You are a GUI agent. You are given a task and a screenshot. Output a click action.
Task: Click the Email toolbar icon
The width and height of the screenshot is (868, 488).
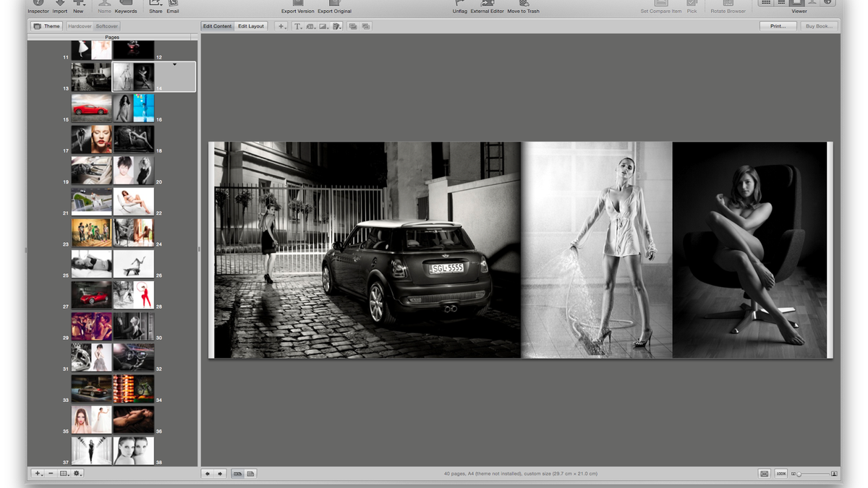[173, 4]
